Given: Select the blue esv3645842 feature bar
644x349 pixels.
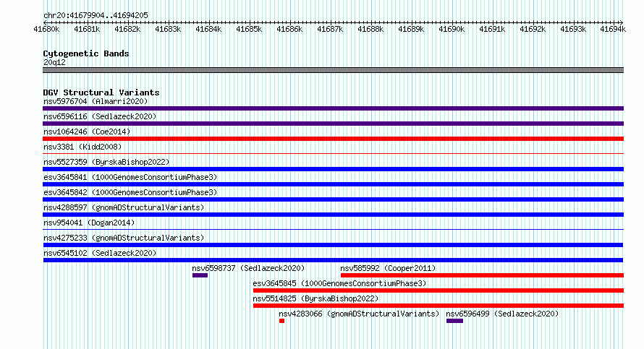Looking at the screenshot, I should tap(333, 199).
